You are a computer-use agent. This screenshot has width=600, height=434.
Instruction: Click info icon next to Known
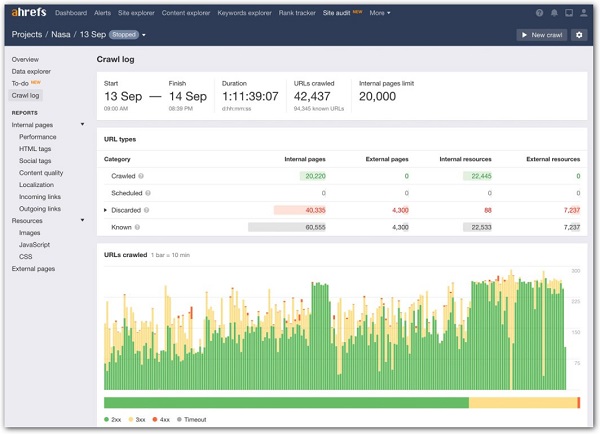pos(138,227)
